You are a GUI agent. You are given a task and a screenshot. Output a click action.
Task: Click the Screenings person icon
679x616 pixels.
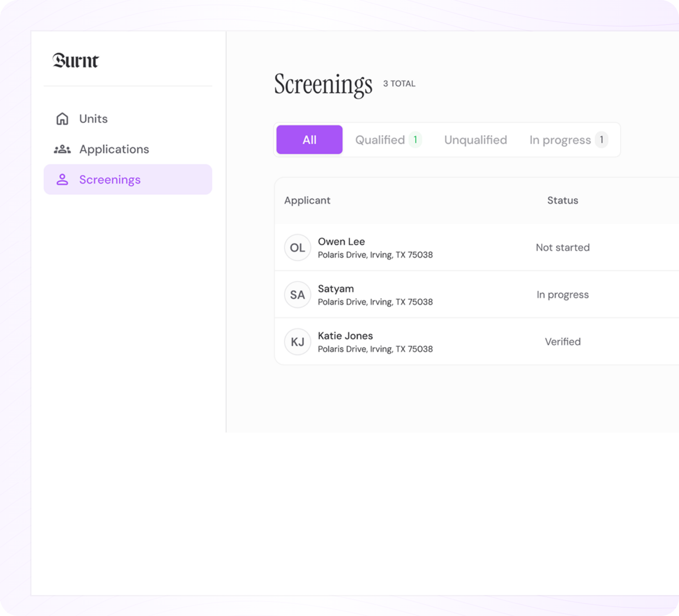(62, 180)
